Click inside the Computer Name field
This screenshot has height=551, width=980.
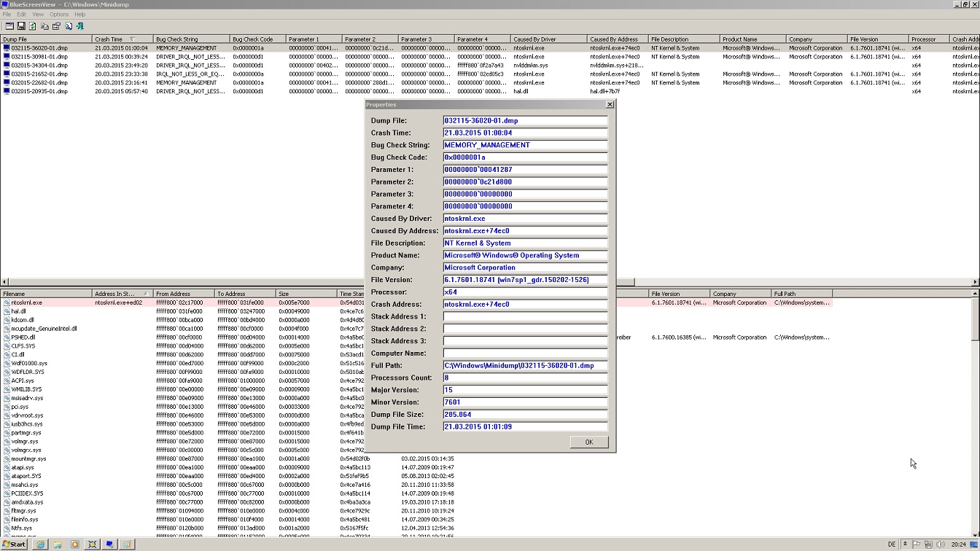tap(525, 353)
